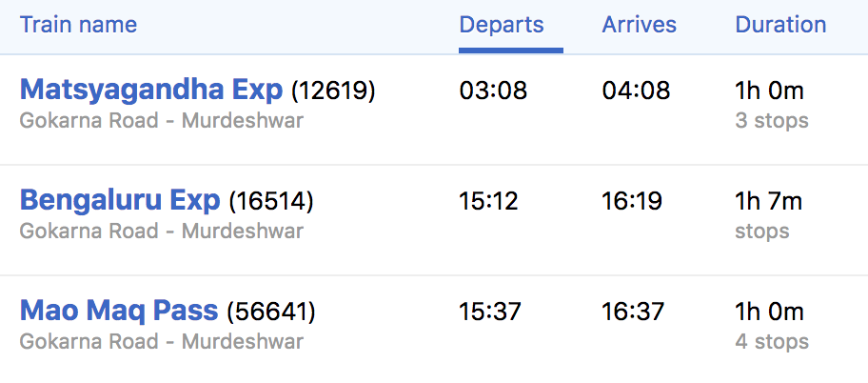This screenshot has height=383, width=868.
Task: Select the 03:08 departure time
Action: click(x=493, y=91)
